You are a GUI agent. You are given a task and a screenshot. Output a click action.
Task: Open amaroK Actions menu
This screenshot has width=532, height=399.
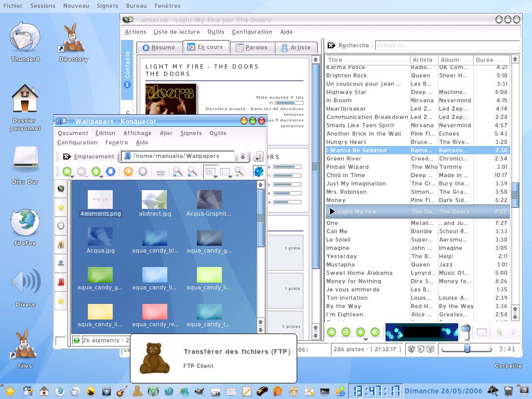click(x=136, y=32)
